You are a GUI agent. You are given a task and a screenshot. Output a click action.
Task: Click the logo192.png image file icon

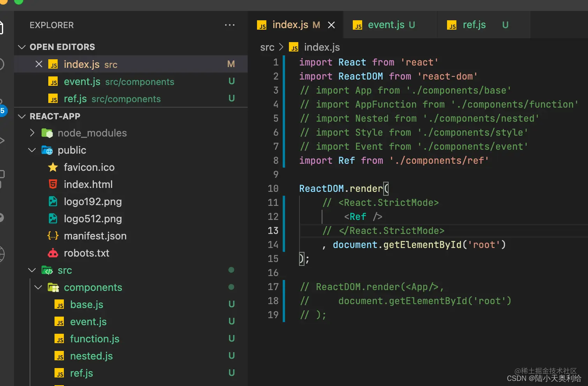[53, 202]
